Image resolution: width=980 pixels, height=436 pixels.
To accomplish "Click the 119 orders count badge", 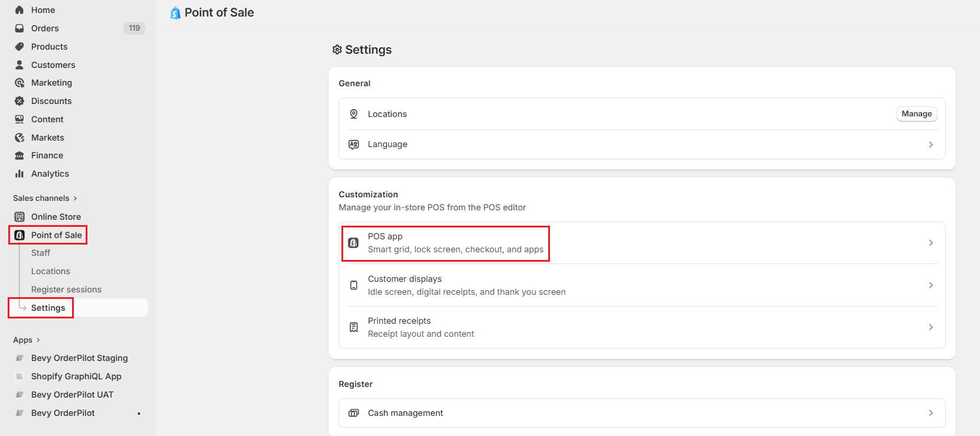I will pos(135,28).
